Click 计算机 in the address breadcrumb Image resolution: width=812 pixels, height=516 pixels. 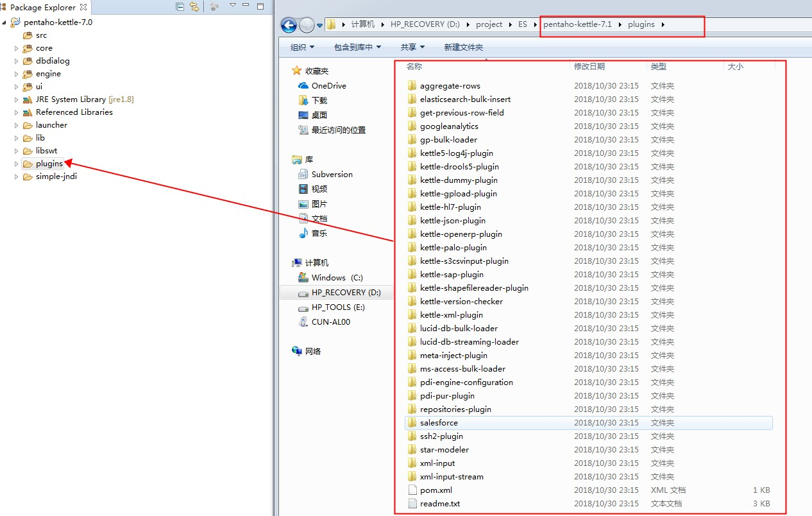pos(363,24)
